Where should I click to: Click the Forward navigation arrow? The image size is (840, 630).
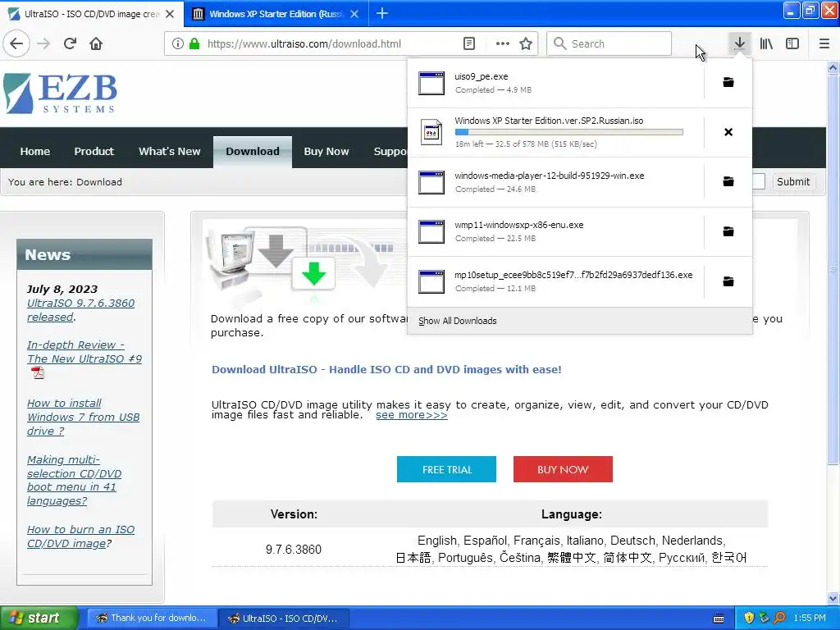pos(43,43)
